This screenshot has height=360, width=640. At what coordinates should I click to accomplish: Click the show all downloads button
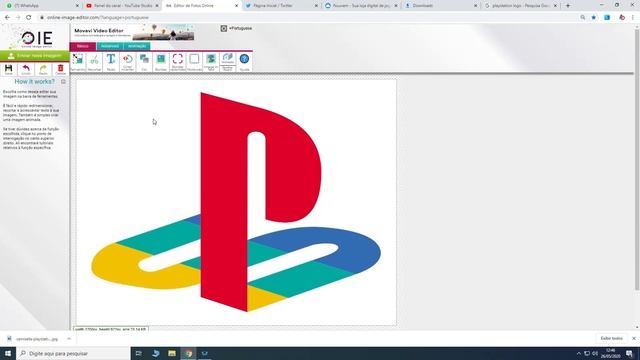(x=611, y=338)
